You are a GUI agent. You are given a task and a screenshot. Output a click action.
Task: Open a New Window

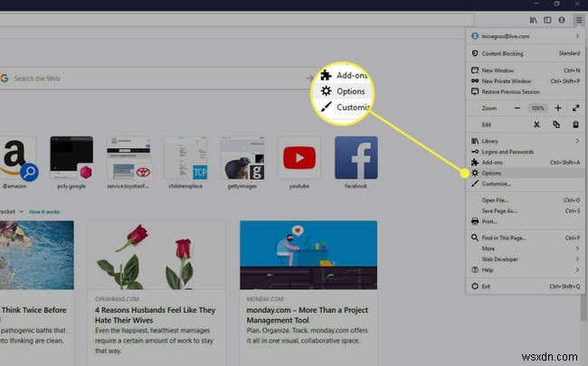(x=525, y=70)
